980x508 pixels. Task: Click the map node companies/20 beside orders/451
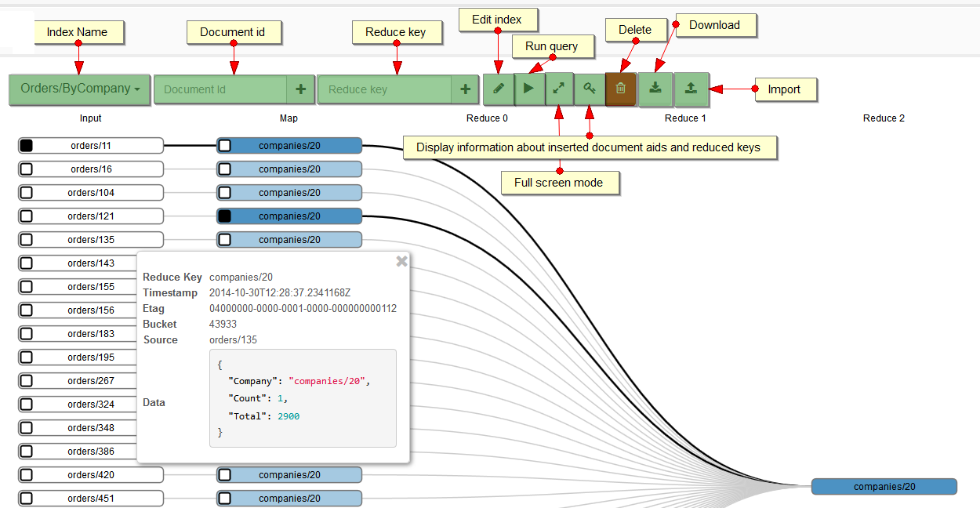click(x=289, y=499)
